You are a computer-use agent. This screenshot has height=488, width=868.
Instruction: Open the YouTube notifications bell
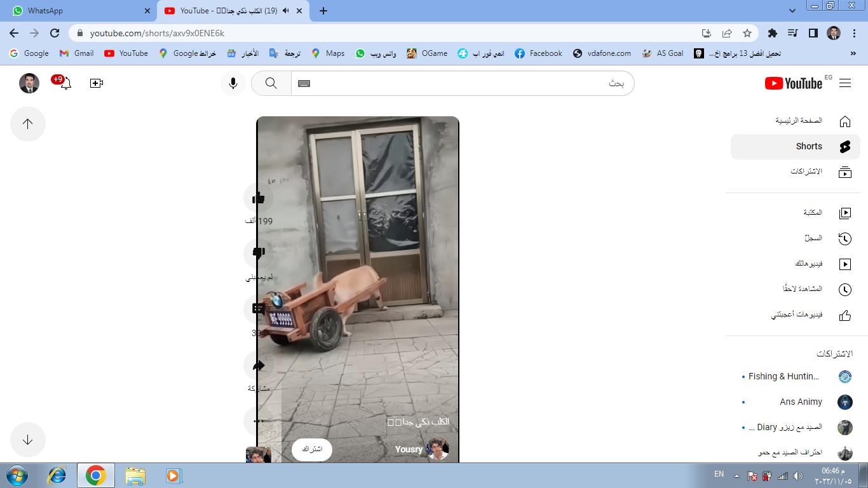tap(65, 83)
